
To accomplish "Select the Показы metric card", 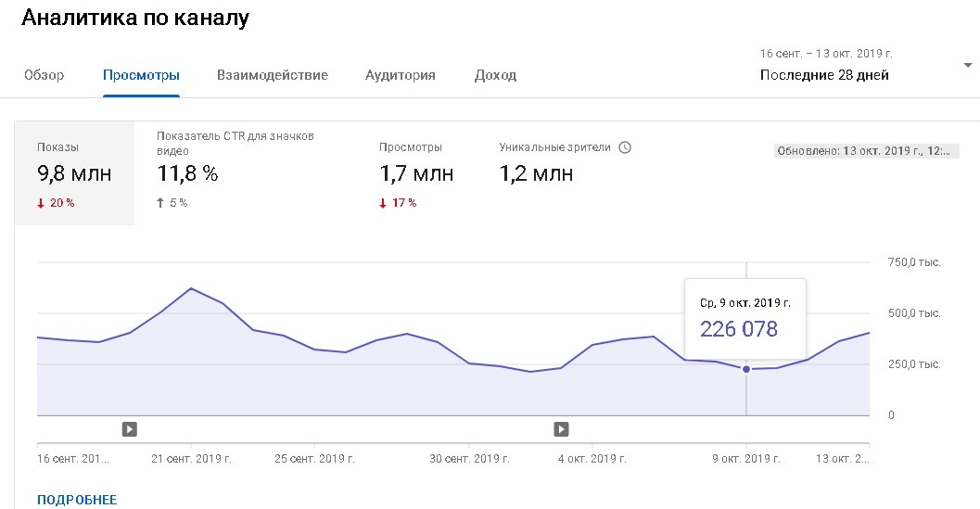I will point(74,173).
